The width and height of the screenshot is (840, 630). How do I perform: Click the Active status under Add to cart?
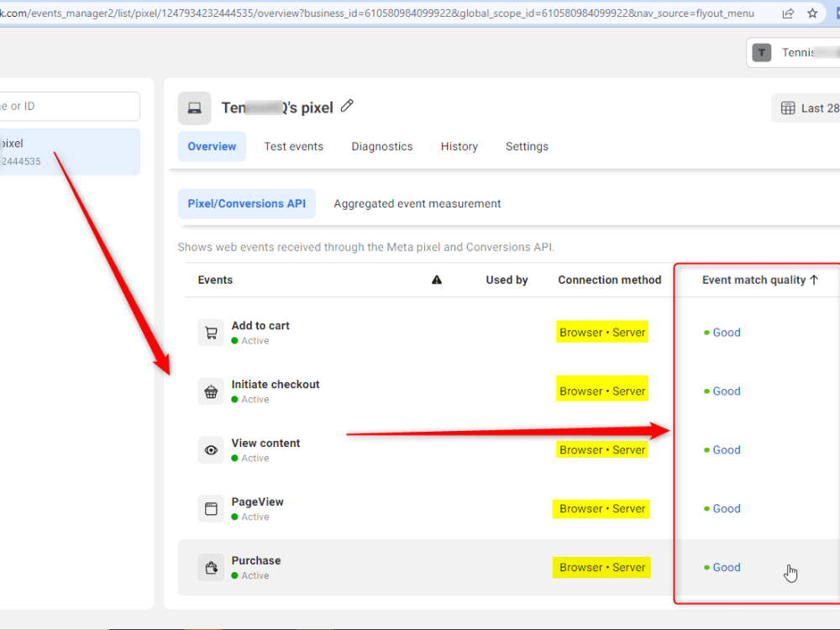tap(250, 341)
